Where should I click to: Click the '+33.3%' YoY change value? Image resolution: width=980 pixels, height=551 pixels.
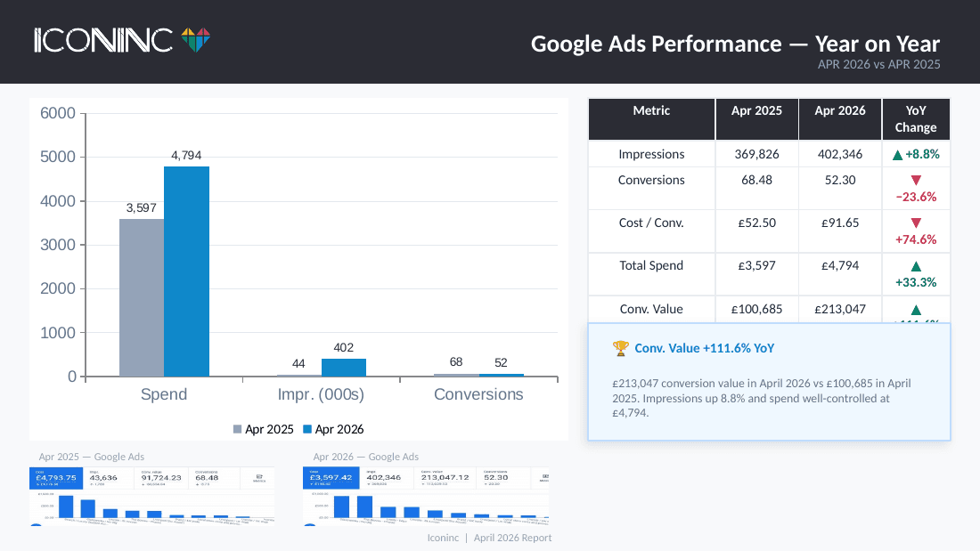coord(916,282)
